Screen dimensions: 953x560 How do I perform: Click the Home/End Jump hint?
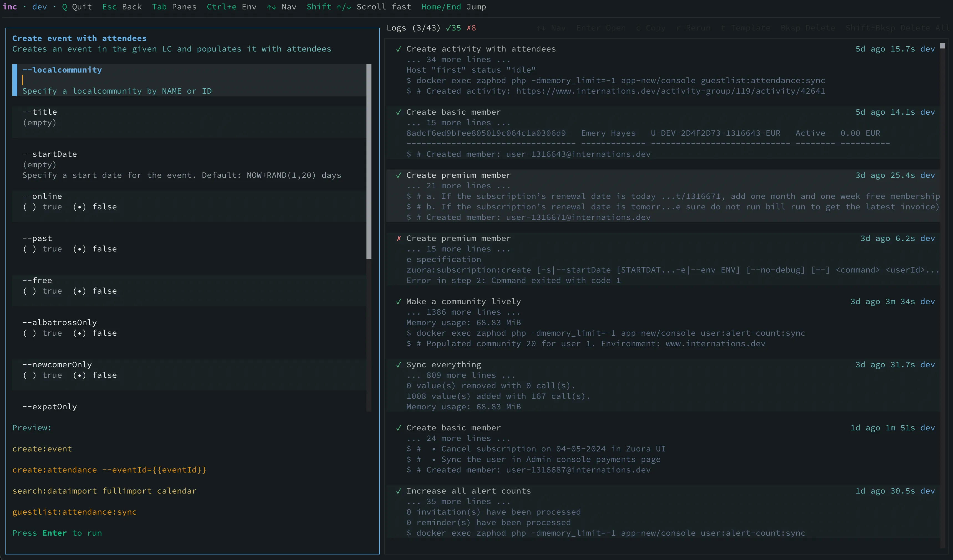[454, 7]
